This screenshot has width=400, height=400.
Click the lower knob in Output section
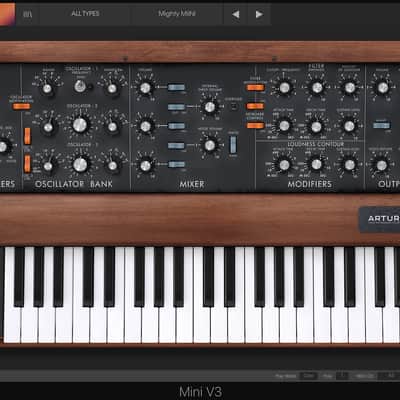click(382, 165)
